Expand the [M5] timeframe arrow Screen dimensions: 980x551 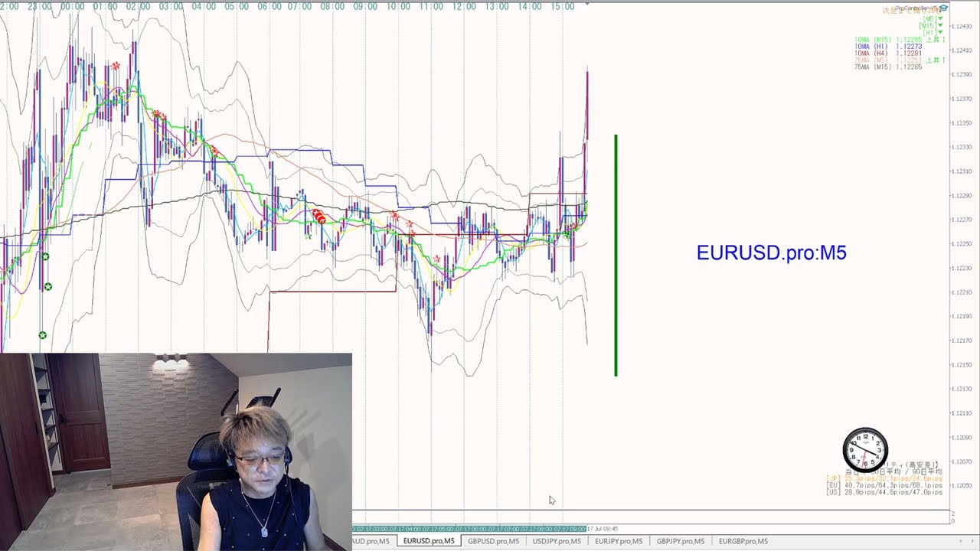940,19
